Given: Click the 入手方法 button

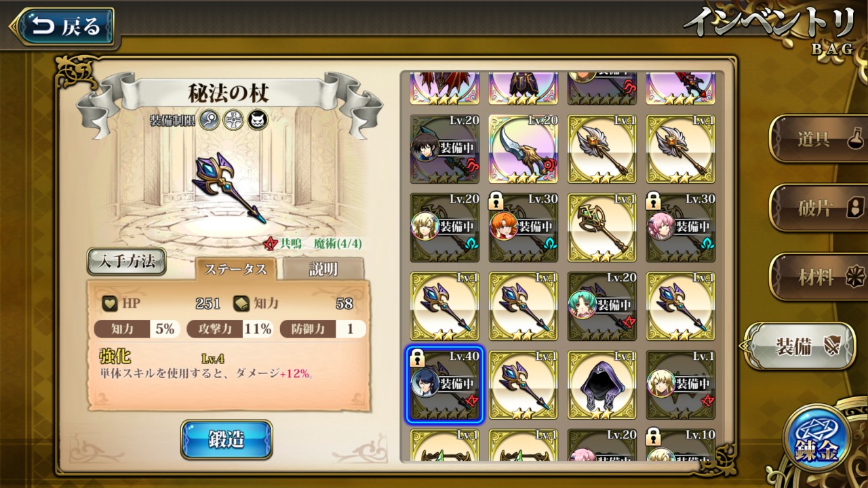Looking at the screenshot, I should (x=127, y=261).
